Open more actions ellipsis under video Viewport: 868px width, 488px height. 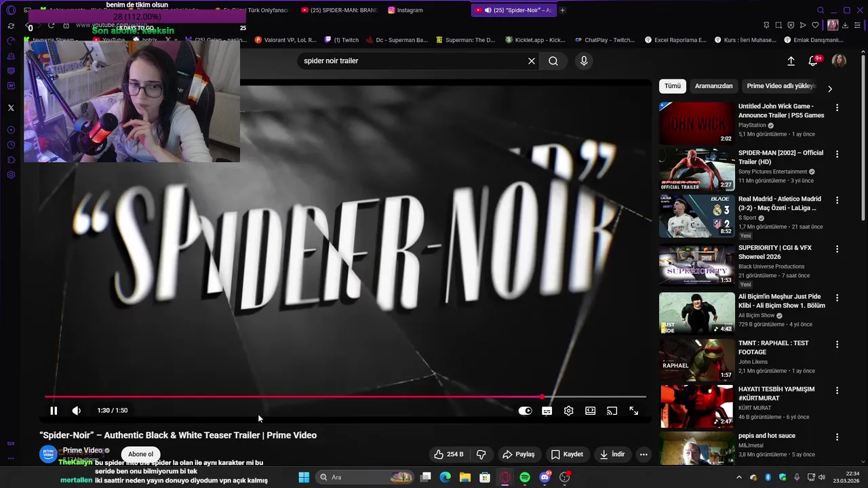coord(644,454)
